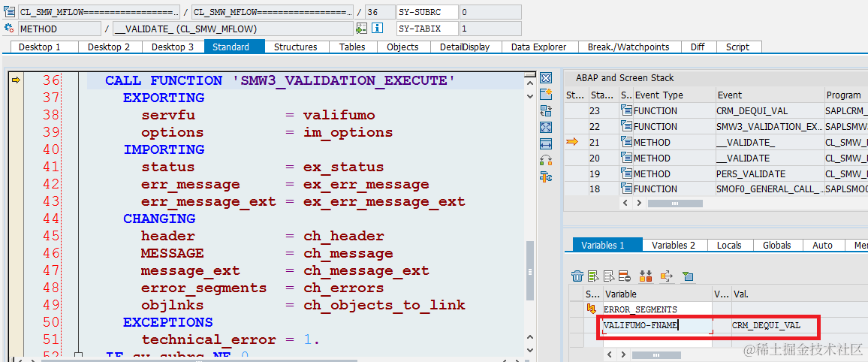868x362 pixels.
Task: Click the line number 36 field
Action: [379, 12]
